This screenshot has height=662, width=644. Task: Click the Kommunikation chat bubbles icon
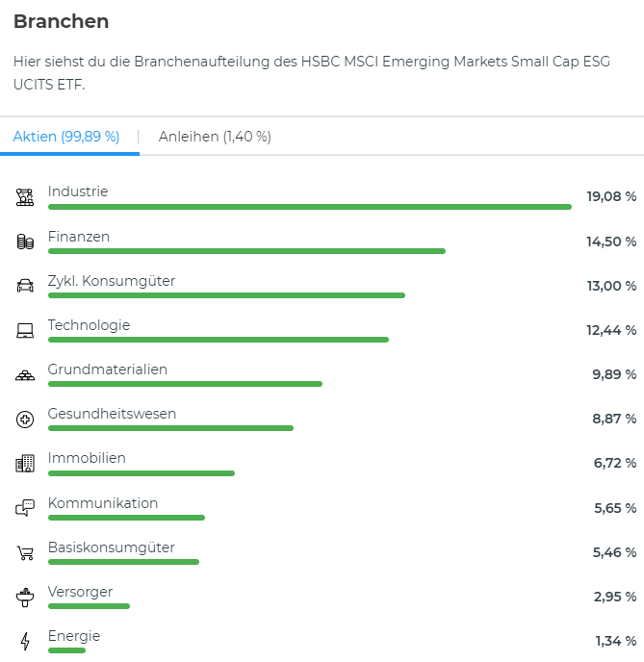(25, 508)
